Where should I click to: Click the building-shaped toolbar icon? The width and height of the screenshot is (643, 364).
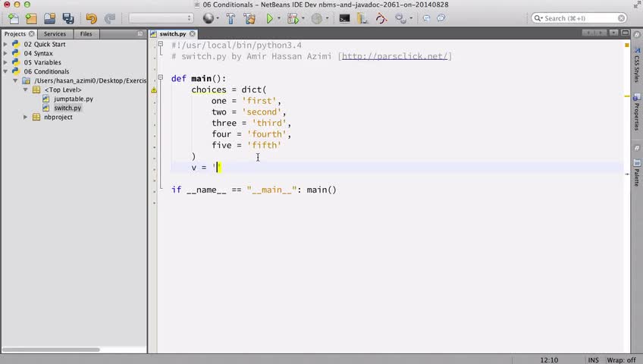(362, 18)
